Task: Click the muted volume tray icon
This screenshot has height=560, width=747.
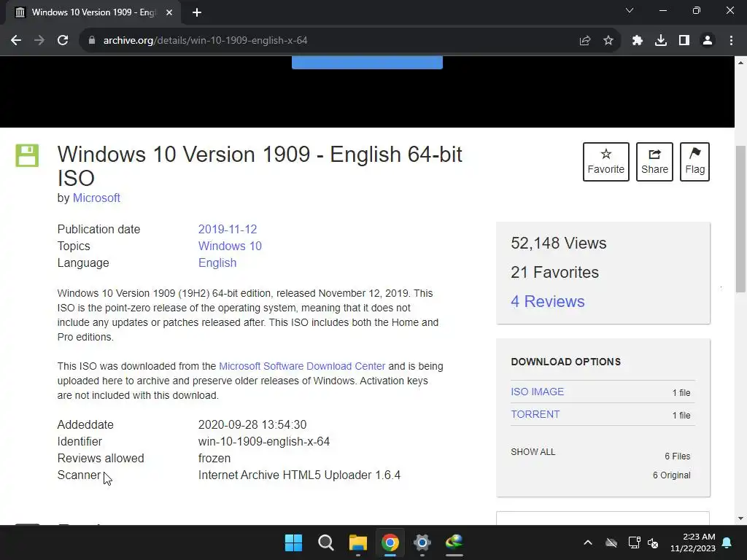Action: point(653,542)
